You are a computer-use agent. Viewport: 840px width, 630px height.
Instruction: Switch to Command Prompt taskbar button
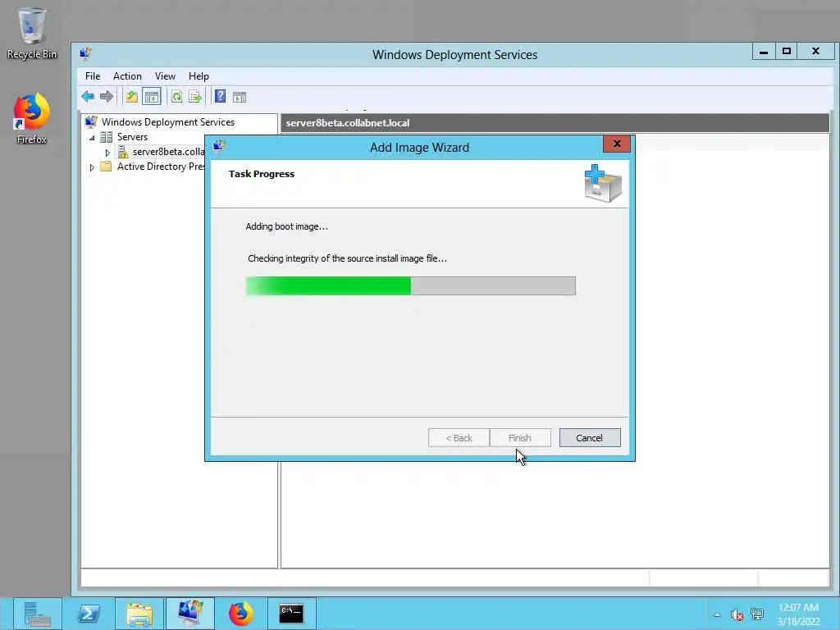[x=291, y=614]
